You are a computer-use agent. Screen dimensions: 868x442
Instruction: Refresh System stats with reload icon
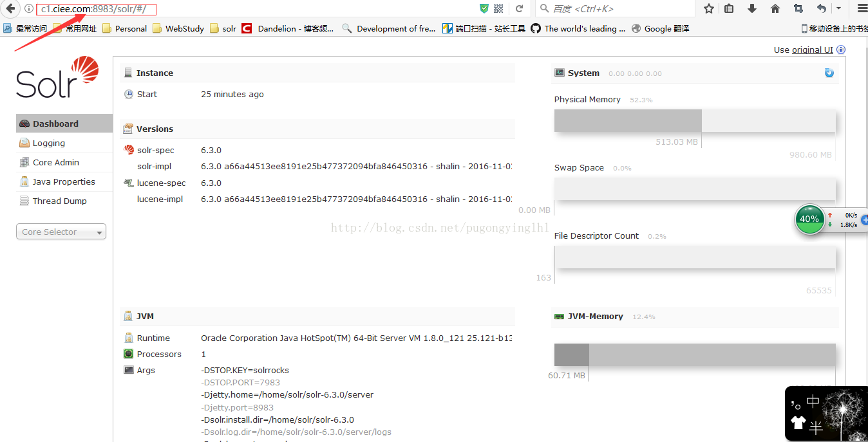click(x=829, y=73)
